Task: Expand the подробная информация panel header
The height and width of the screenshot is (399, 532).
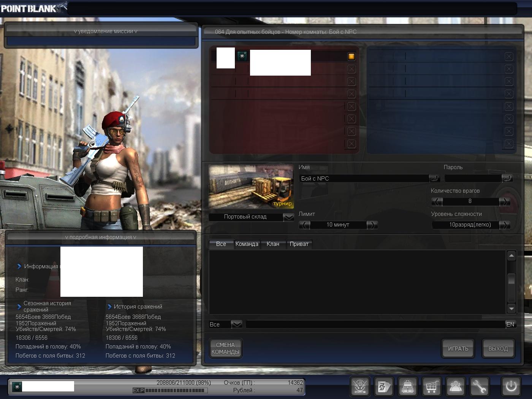Action: (101, 237)
